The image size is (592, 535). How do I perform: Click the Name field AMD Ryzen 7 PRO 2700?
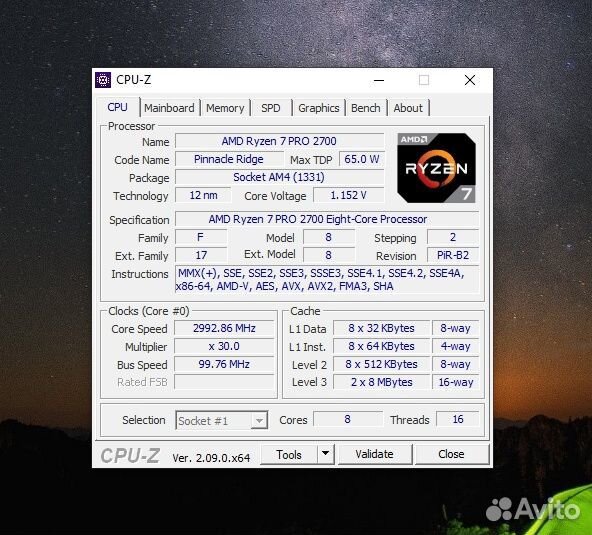tap(279, 141)
